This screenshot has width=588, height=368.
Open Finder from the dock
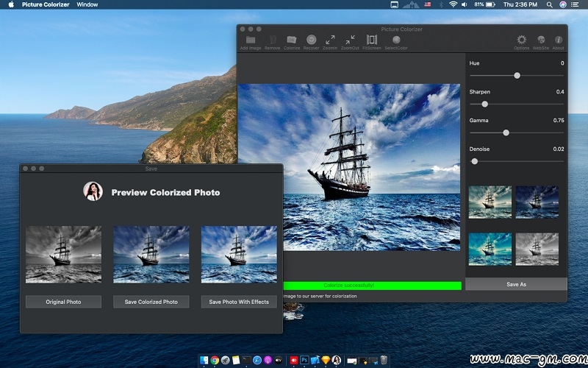coord(204,360)
